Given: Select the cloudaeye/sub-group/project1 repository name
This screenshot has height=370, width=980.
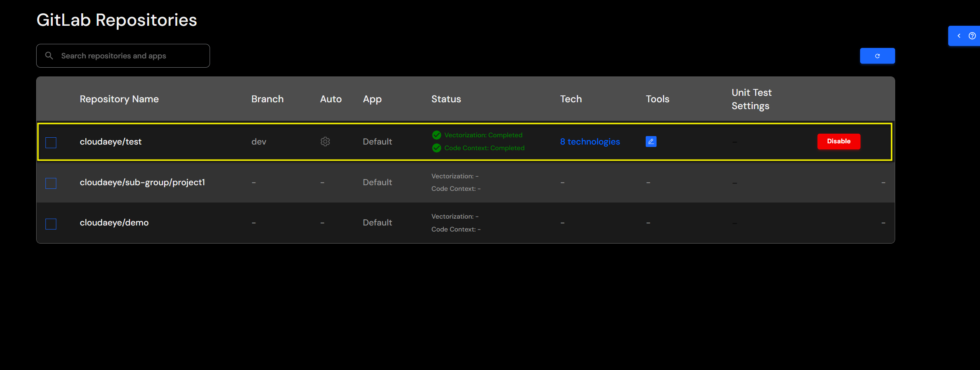Looking at the screenshot, I should pyautogui.click(x=142, y=182).
